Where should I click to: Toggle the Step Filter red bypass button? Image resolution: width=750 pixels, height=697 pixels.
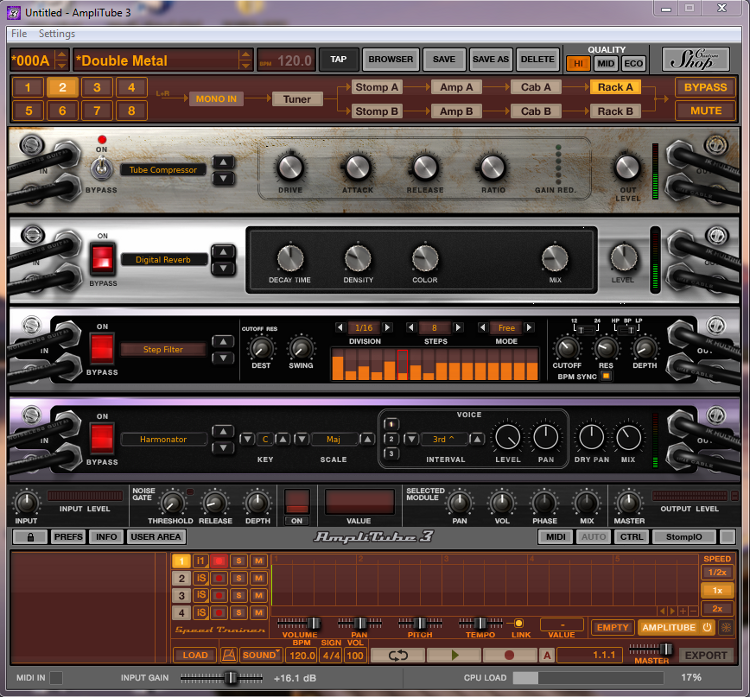click(102, 348)
